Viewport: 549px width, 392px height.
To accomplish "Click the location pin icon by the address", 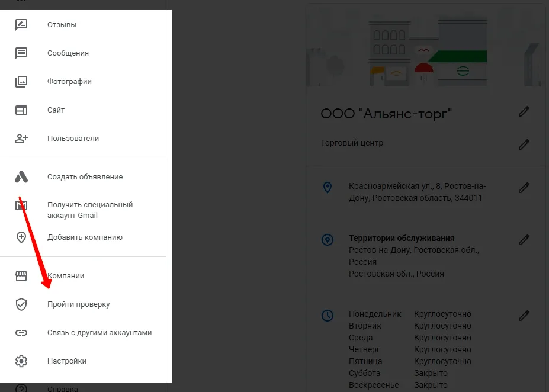I will click(x=328, y=187).
